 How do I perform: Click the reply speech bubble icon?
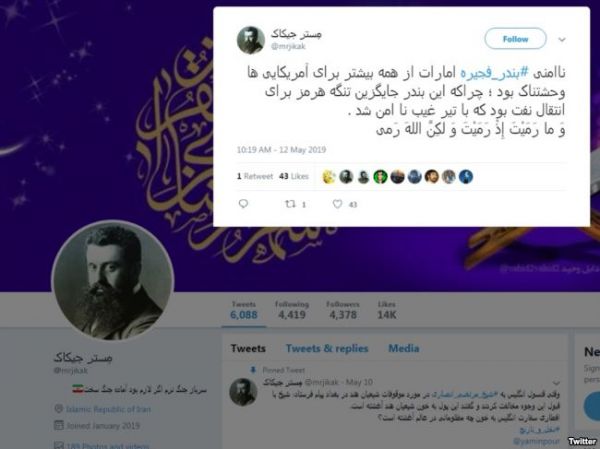(x=243, y=204)
